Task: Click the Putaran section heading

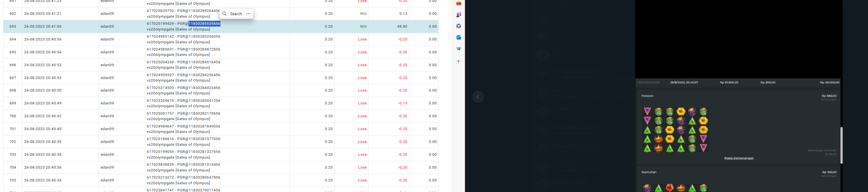Action: (x=647, y=96)
